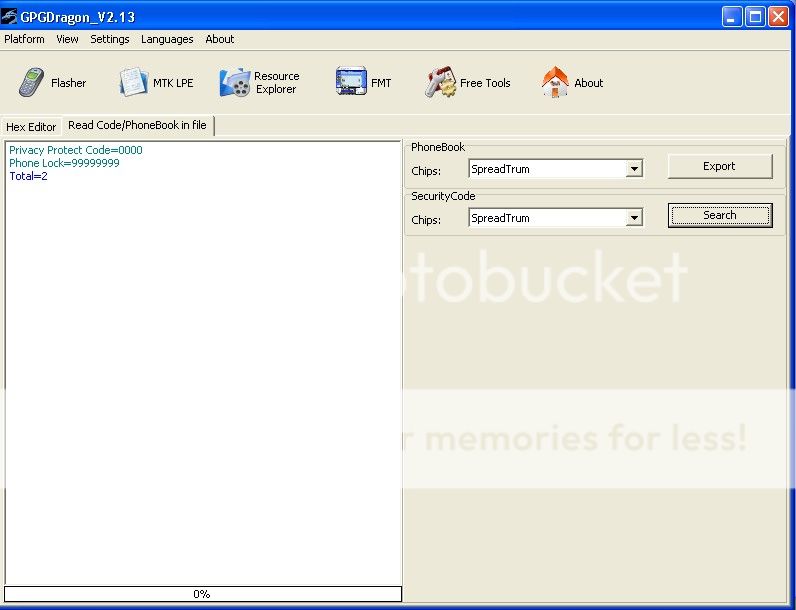Click the About house icon
Image resolution: width=796 pixels, height=610 pixels.
click(x=555, y=82)
